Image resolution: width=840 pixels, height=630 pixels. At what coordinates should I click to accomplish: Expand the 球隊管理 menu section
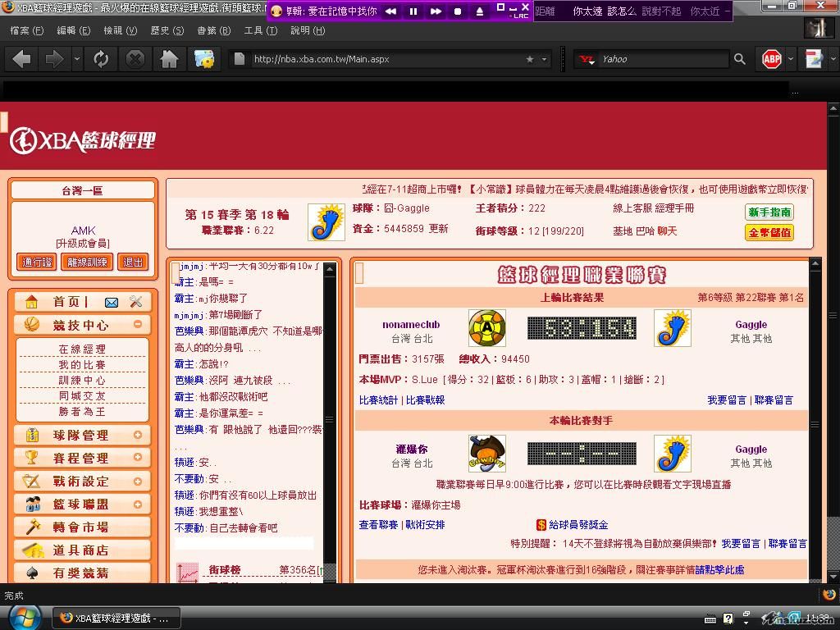click(138, 435)
